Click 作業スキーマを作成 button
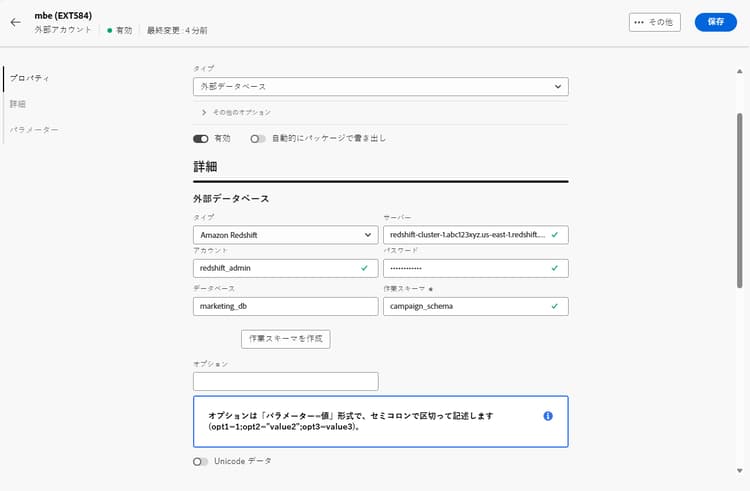 click(x=286, y=339)
